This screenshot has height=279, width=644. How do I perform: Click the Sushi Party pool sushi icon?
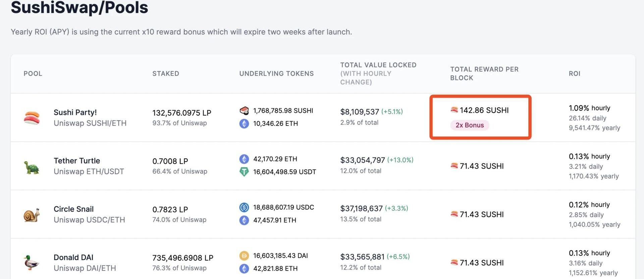coord(32,118)
